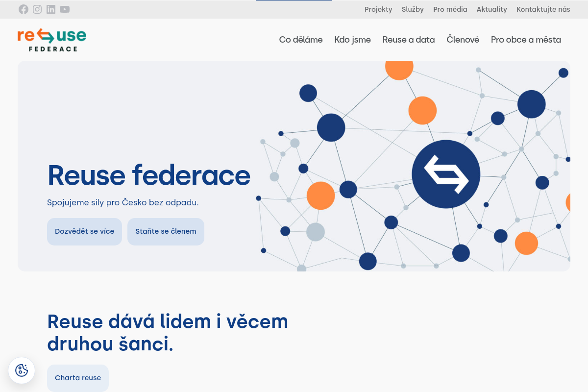This screenshot has width=588, height=392.
Task: Open the YouTube social icon
Action: (x=65, y=9)
